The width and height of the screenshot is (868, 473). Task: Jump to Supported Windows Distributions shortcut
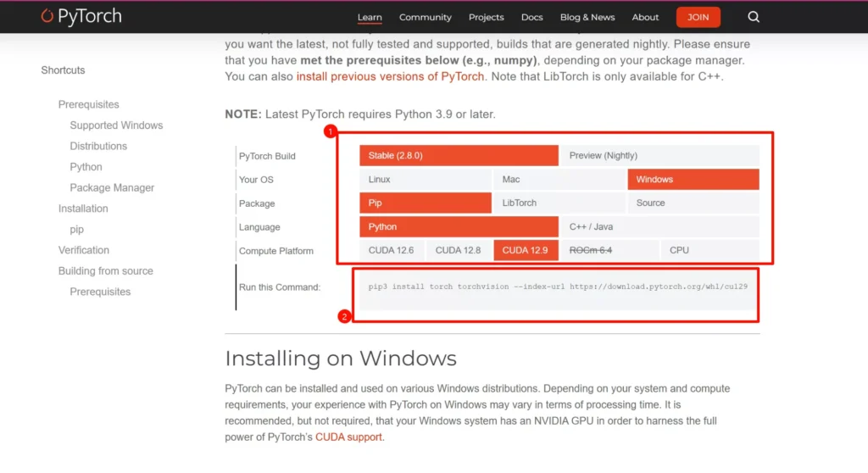[116, 125]
